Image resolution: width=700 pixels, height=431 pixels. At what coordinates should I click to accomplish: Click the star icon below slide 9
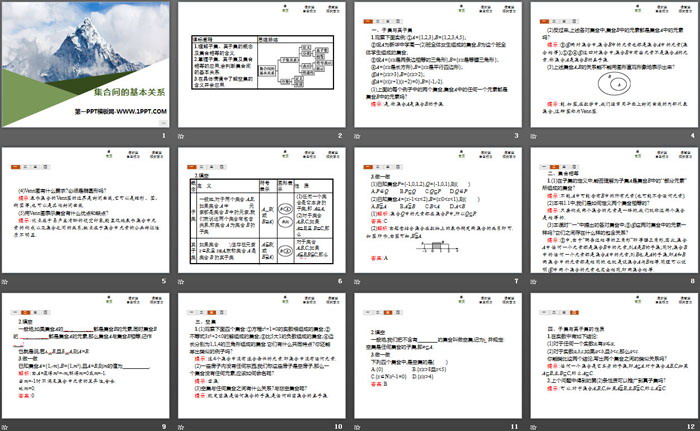(5, 425)
